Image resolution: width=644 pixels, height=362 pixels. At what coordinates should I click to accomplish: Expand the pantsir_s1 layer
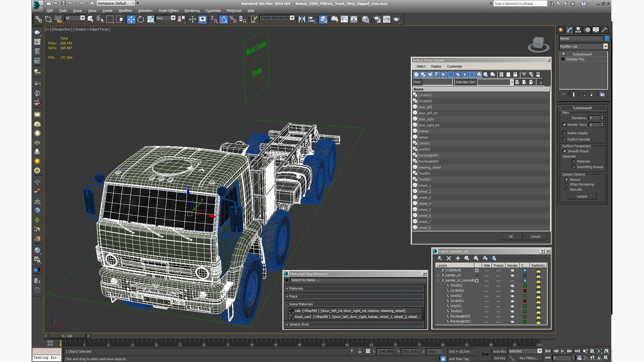[x=438, y=276]
